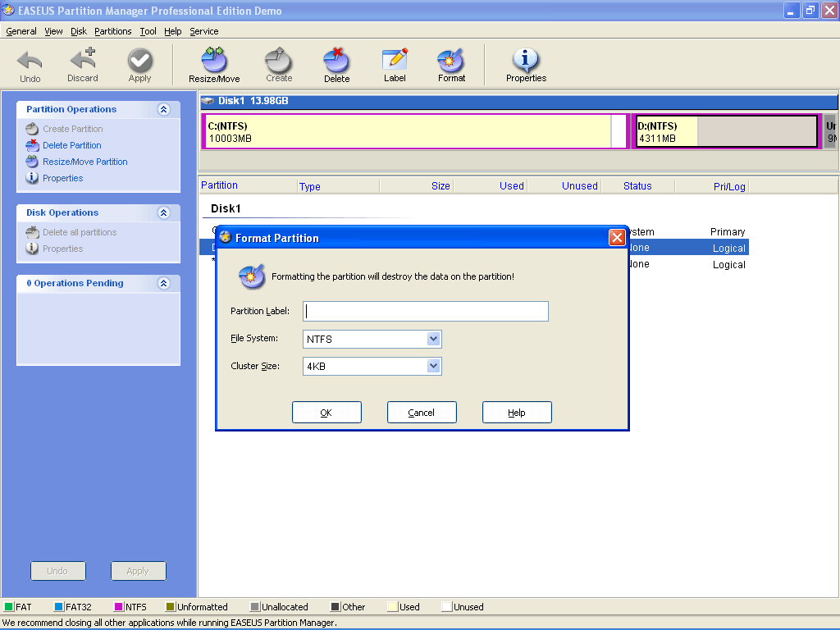This screenshot has width=840, height=630.
Task: Expand the Cluster Size dropdown
Action: pyautogui.click(x=434, y=366)
